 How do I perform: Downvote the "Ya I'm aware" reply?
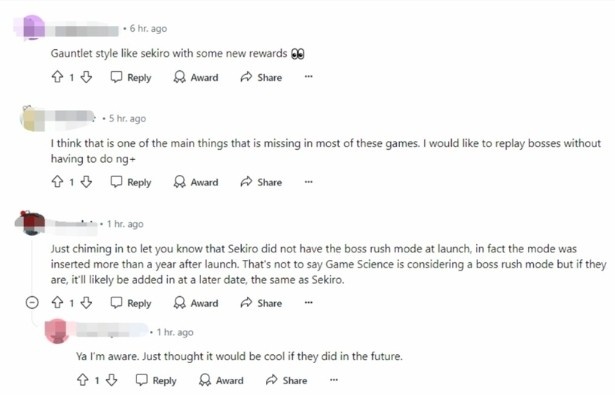(112, 380)
